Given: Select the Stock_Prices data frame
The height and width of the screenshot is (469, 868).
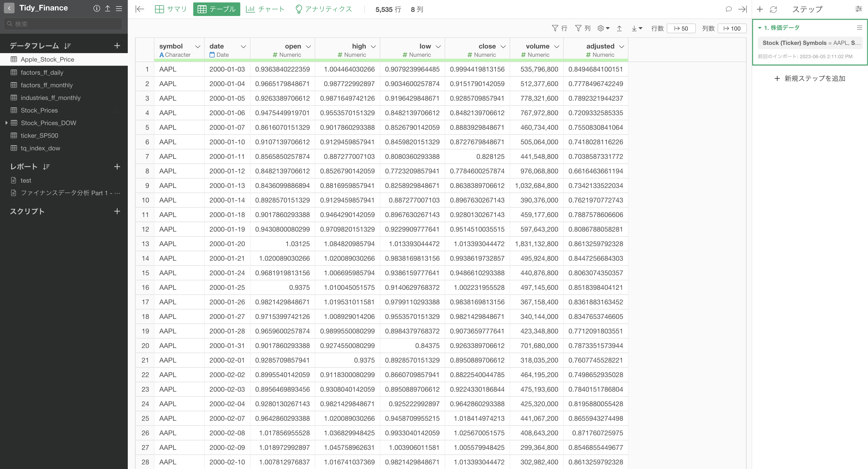Looking at the screenshot, I should [x=64, y=110].
